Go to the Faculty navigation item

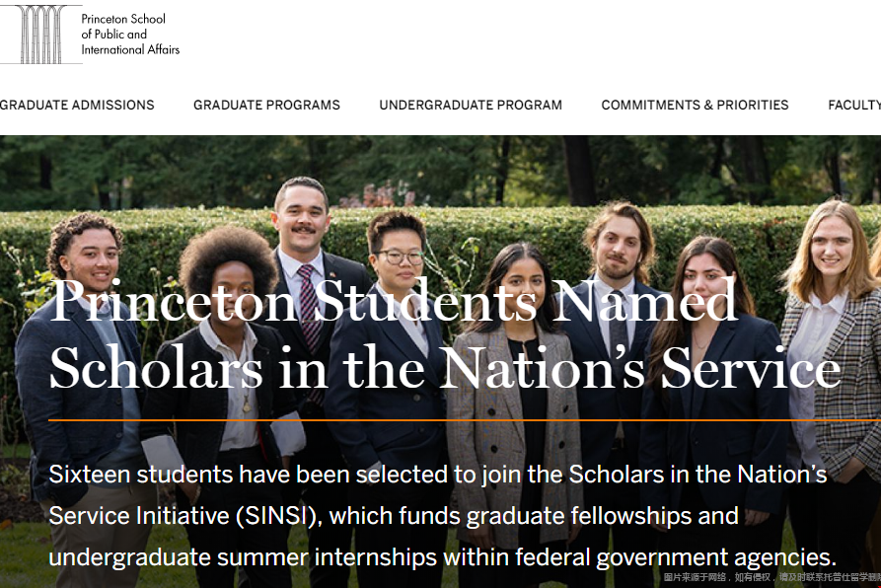tap(854, 105)
